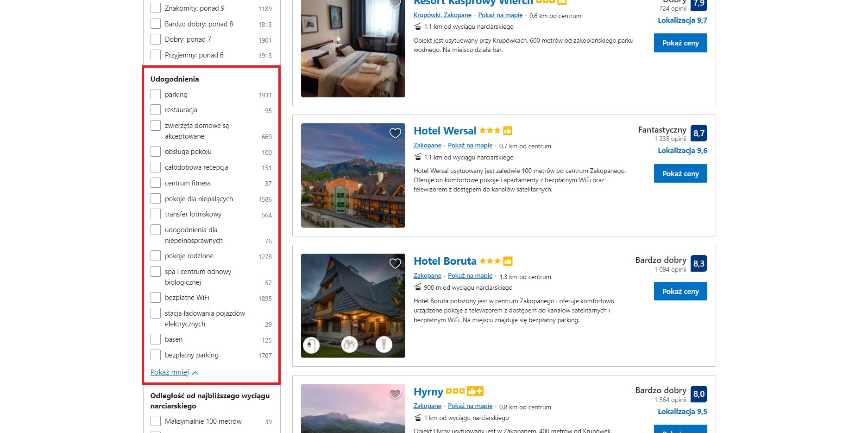Click the 1 235 opinii review count
This screenshot has height=433, width=868.
(670, 139)
